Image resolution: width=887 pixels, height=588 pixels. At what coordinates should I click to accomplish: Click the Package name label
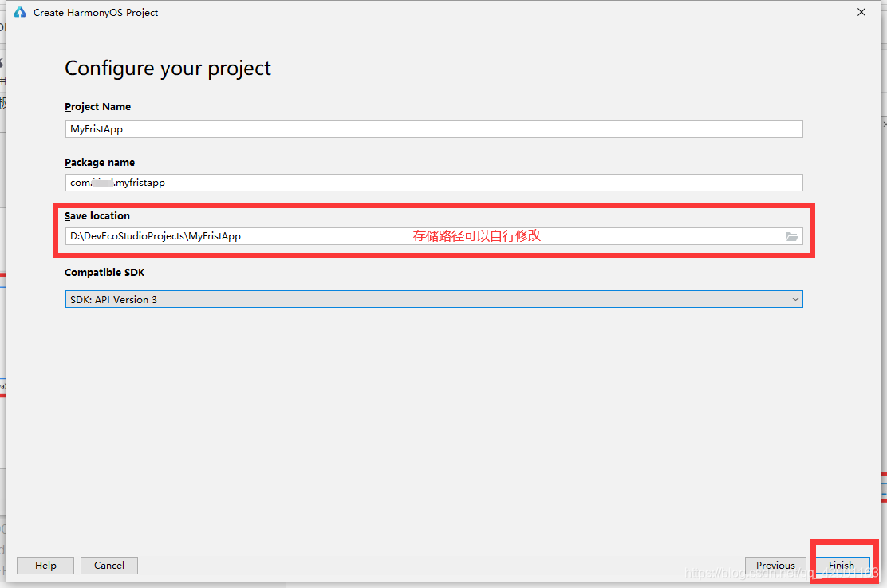[100, 163]
